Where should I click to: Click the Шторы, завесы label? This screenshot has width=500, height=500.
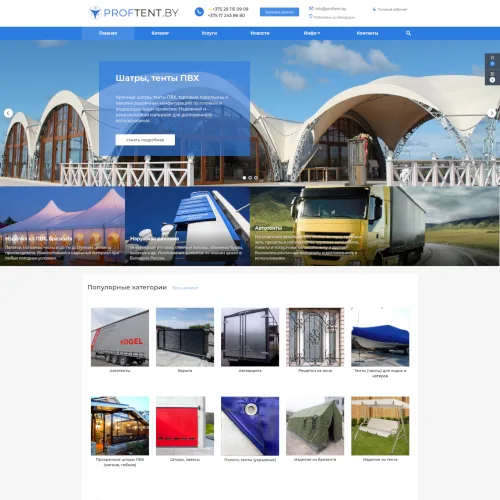pyautogui.click(x=185, y=460)
